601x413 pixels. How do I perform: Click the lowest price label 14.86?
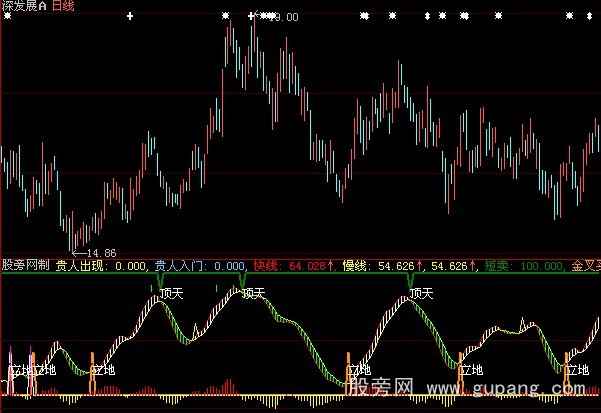101,253
